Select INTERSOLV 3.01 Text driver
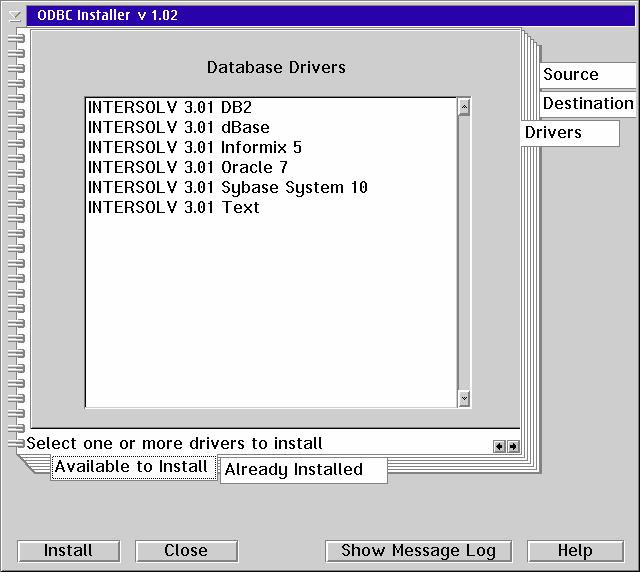640x572 pixels. pos(271,208)
